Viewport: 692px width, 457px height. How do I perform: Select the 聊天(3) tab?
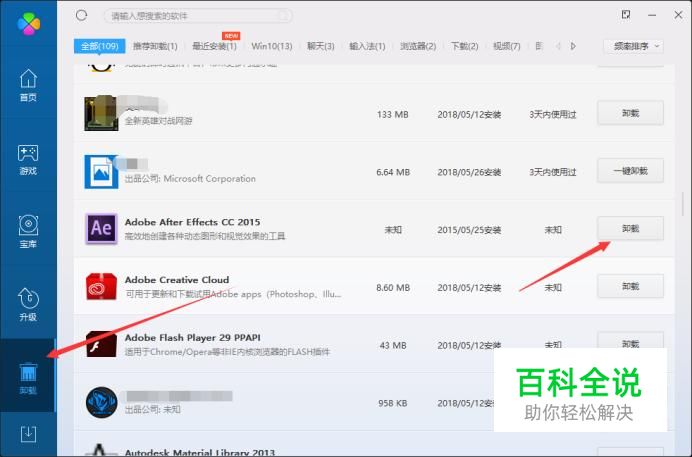(320, 46)
